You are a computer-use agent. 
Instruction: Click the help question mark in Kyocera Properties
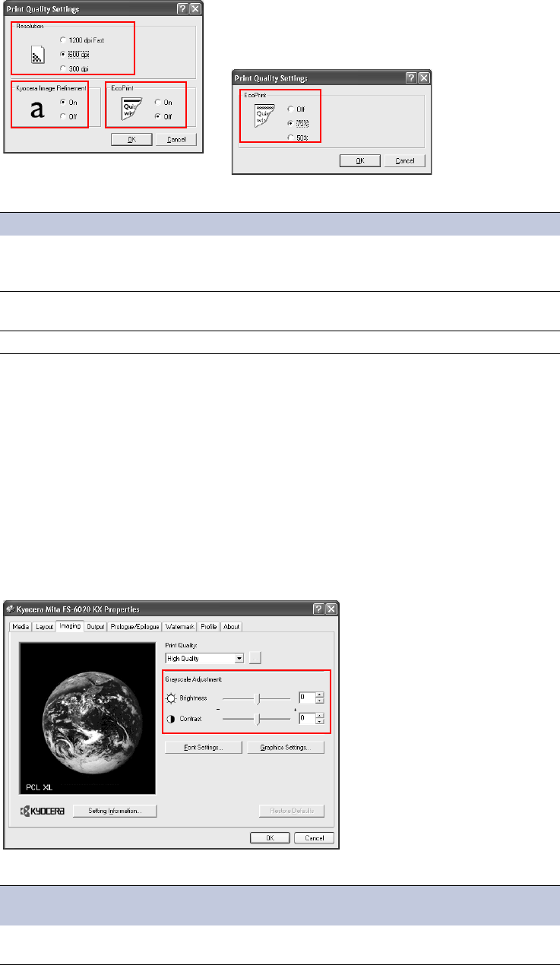[x=318, y=609]
